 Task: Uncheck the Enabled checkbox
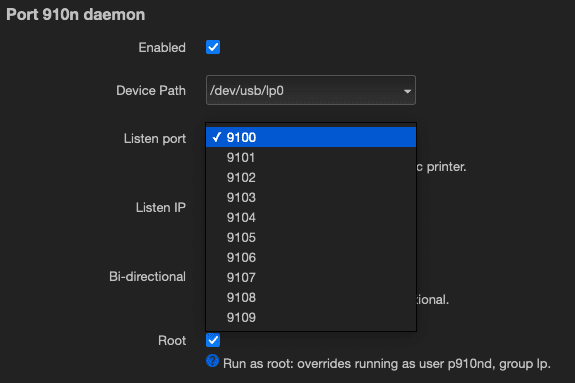tap(213, 47)
